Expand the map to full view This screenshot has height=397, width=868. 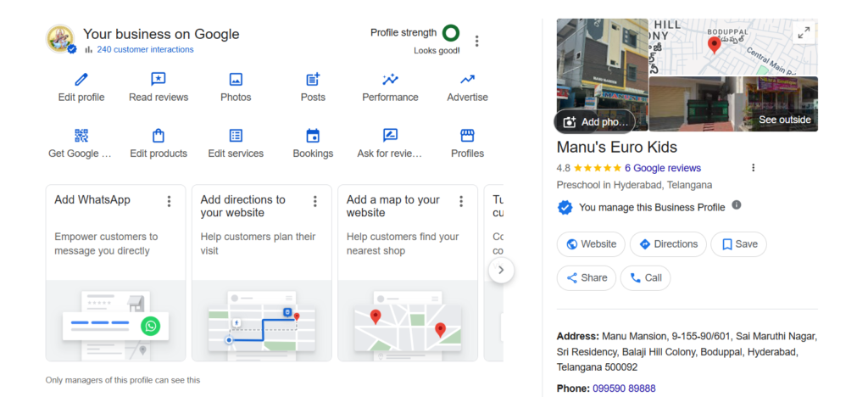802,33
